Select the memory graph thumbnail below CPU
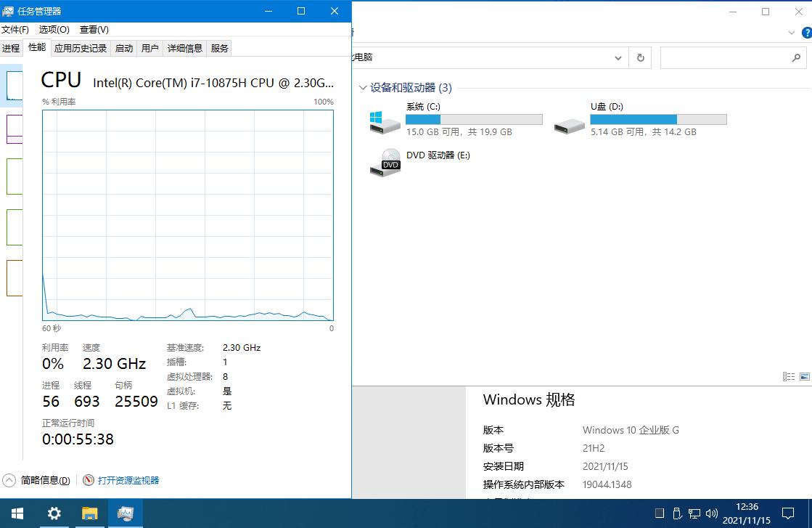 coord(7,129)
